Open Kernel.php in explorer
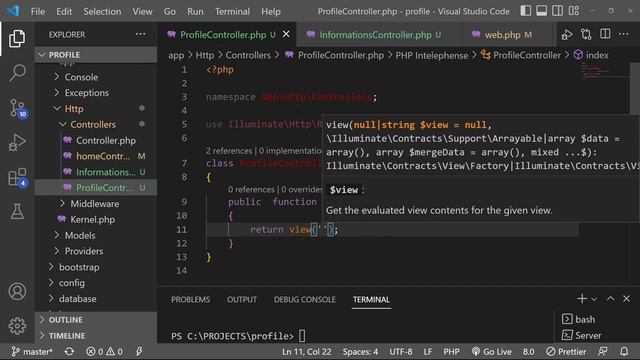 tap(96, 220)
